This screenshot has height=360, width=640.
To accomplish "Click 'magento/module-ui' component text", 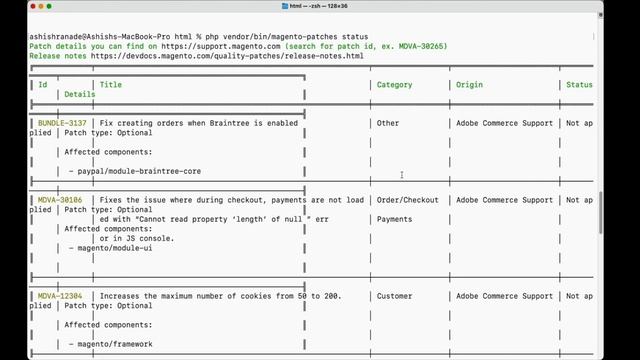I will pyautogui.click(x=115, y=248).
